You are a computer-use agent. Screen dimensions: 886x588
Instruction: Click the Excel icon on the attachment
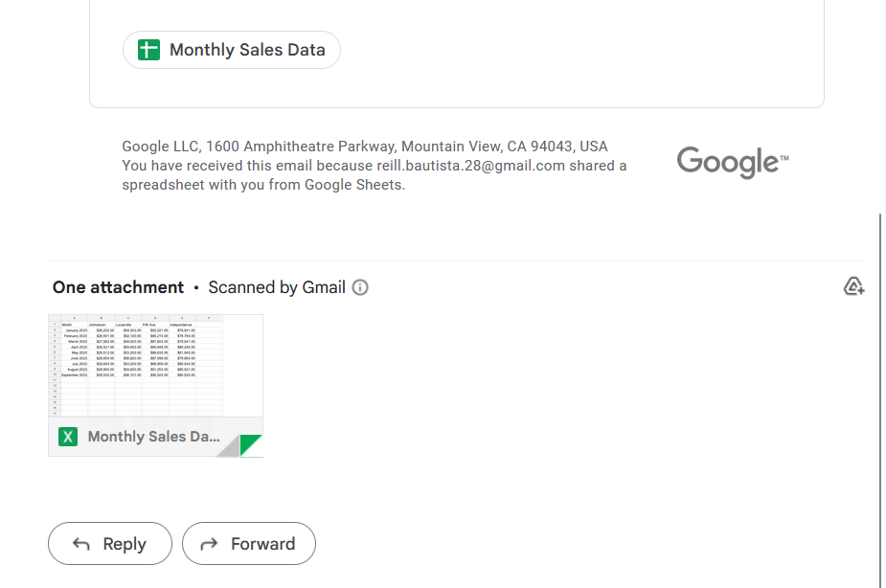(x=68, y=437)
